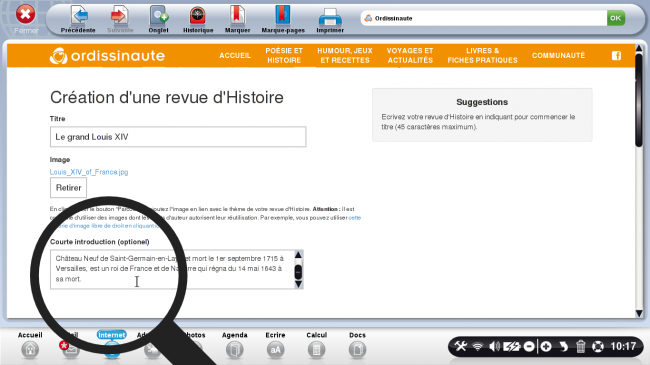
Task: Click the Titre input field
Action: (178, 137)
